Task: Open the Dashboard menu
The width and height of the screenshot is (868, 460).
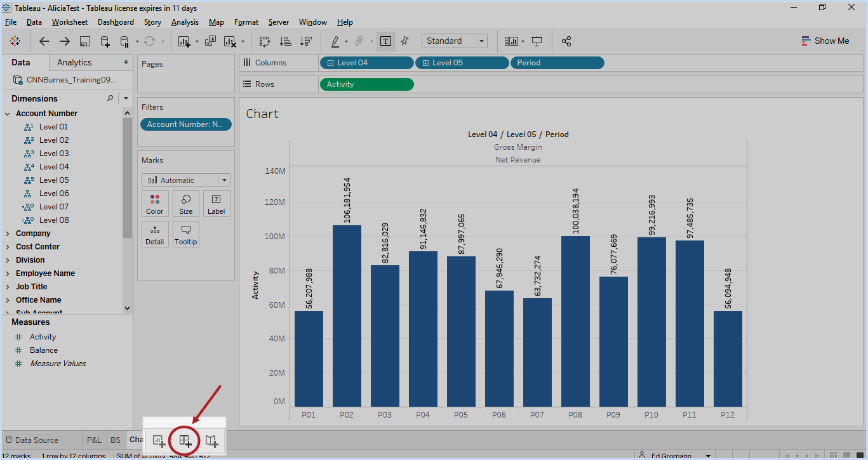Action: pyautogui.click(x=116, y=22)
